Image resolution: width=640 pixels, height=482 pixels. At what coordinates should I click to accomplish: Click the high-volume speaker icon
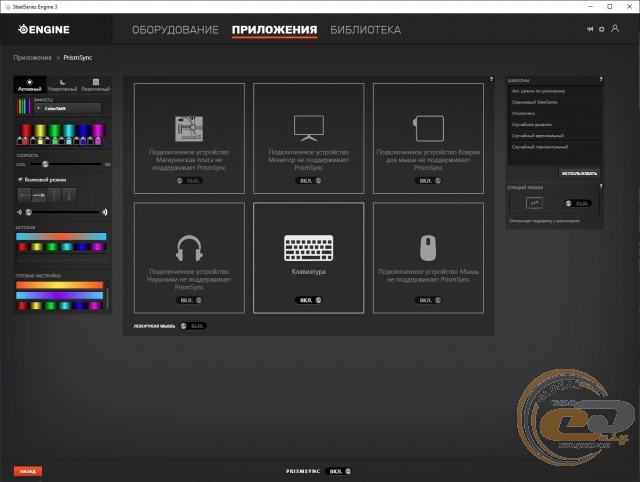click(x=105, y=212)
